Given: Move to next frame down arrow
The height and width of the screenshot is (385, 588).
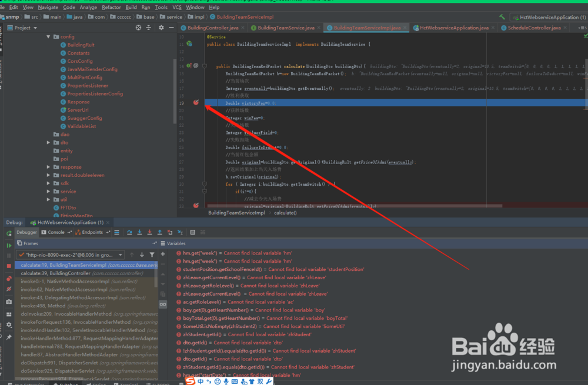Looking at the screenshot, I should (x=142, y=255).
